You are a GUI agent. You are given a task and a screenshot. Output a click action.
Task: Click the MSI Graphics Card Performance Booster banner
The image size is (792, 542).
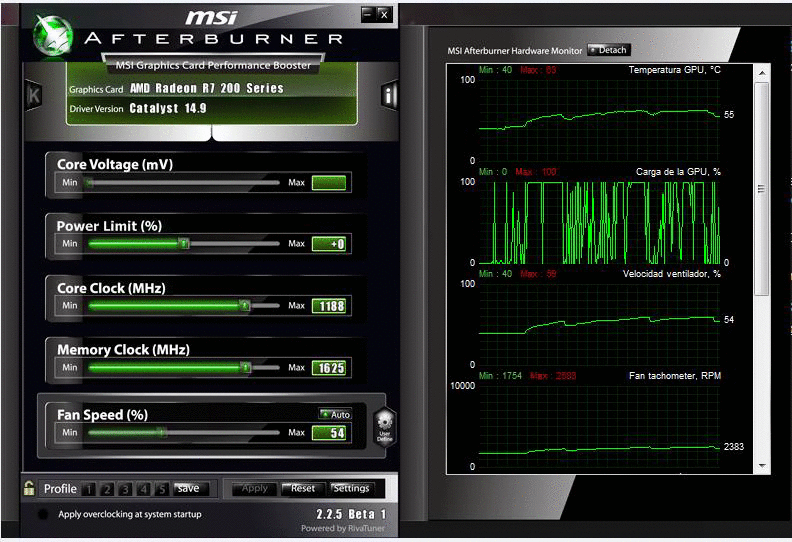tap(213, 65)
